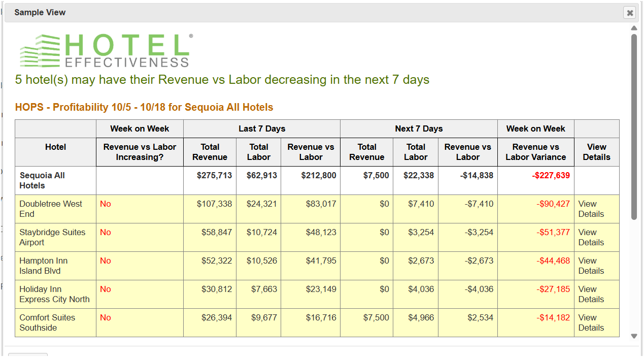Click the scrollbar up arrow
Image resolution: width=644 pixels, height=357 pixels.
pyautogui.click(x=634, y=28)
